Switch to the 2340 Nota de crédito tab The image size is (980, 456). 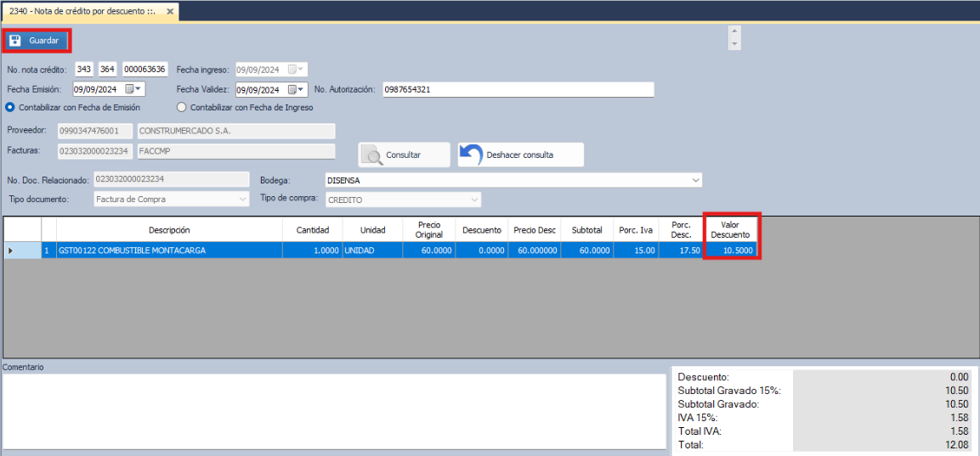click(x=82, y=11)
